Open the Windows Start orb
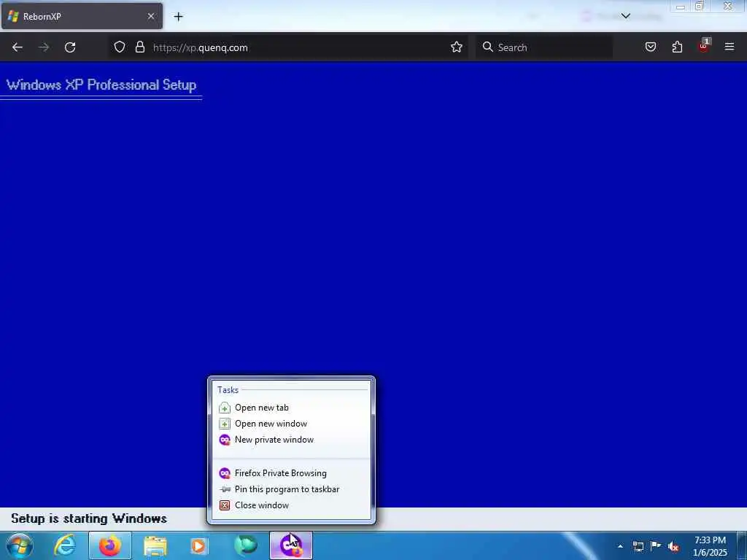Screen dimensions: 747x560 click(x=20, y=545)
